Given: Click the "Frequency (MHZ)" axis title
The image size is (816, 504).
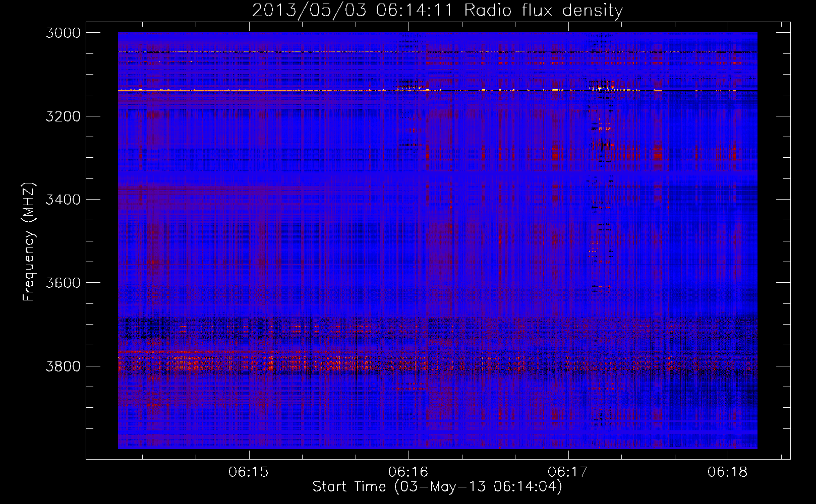Looking at the screenshot, I should click(29, 242).
